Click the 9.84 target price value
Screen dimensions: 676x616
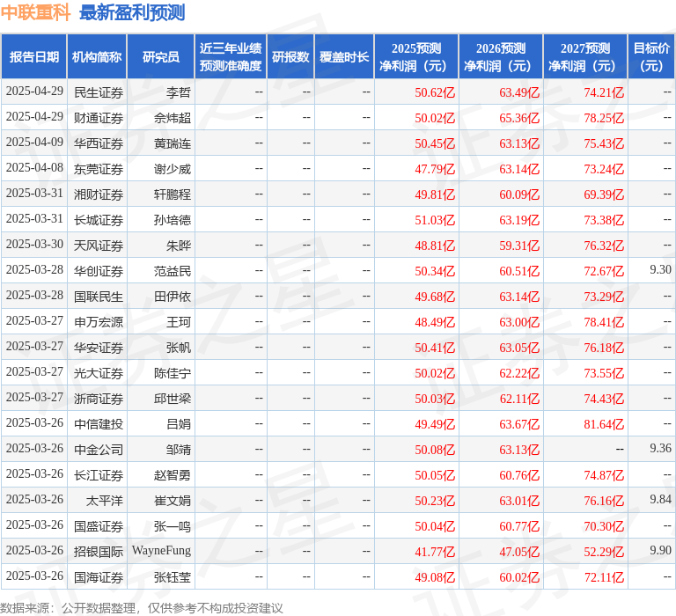click(660, 500)
